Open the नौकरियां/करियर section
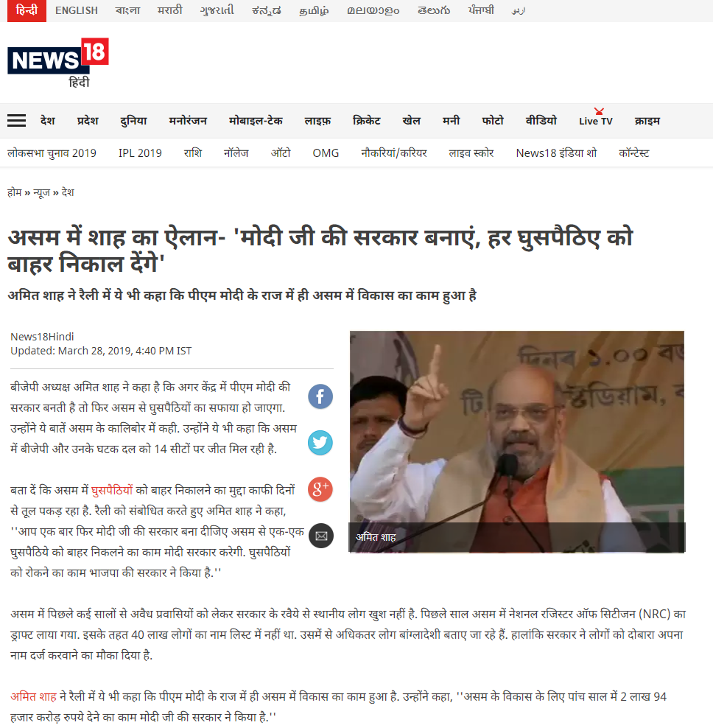This screenshot has height=728, width=713. (394, 153)
